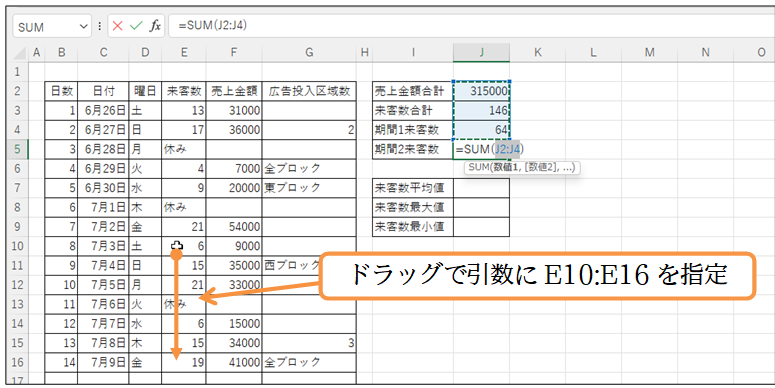Click the 休み cell in row 8
The width and height of the screenshot is (775, 388).
(184, 207)
